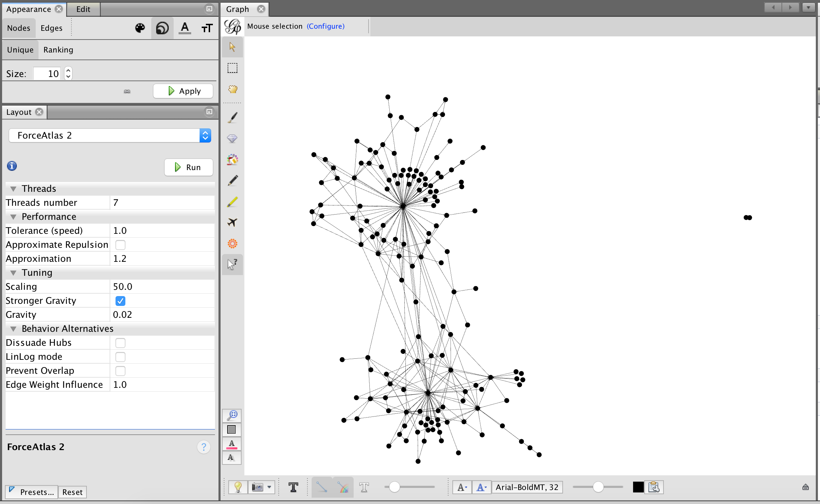This screenshot has height=504, width=820.
Task: Activate the drag hand tool
Action: coord(232,90)
